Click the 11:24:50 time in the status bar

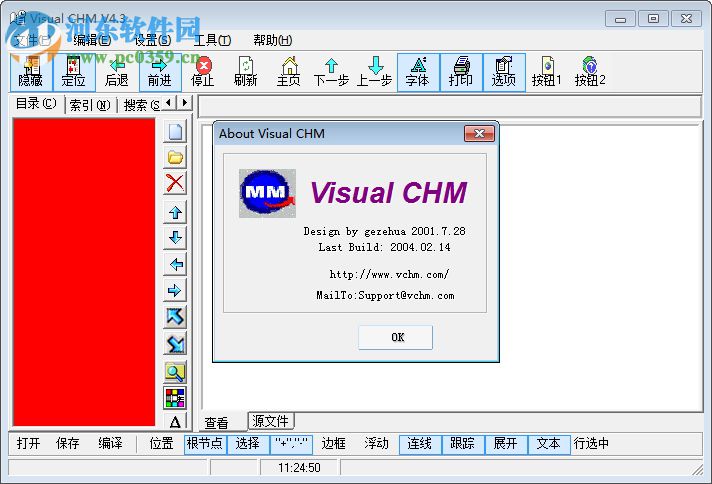point(299,468)
